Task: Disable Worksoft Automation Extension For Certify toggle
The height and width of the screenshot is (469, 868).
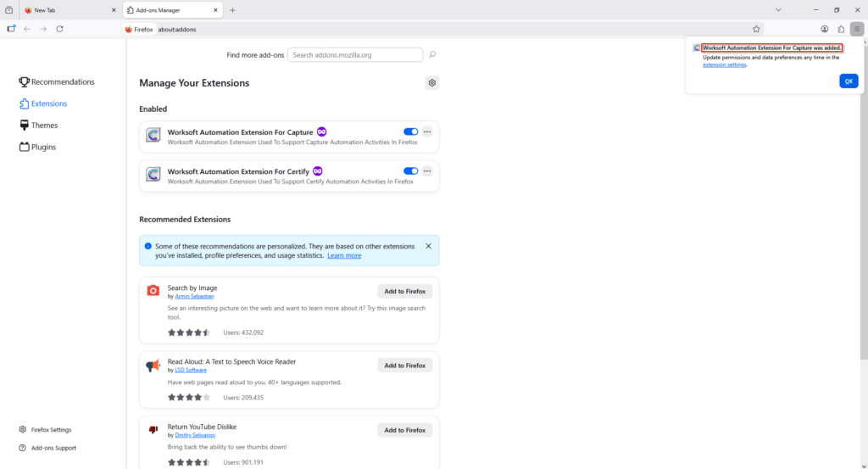Action: [410, 171]
